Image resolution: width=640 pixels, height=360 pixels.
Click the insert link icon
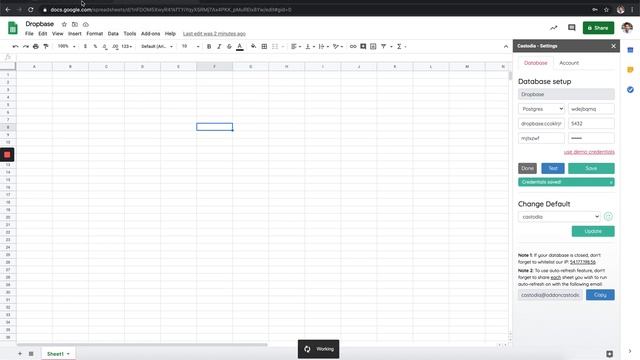353,47
